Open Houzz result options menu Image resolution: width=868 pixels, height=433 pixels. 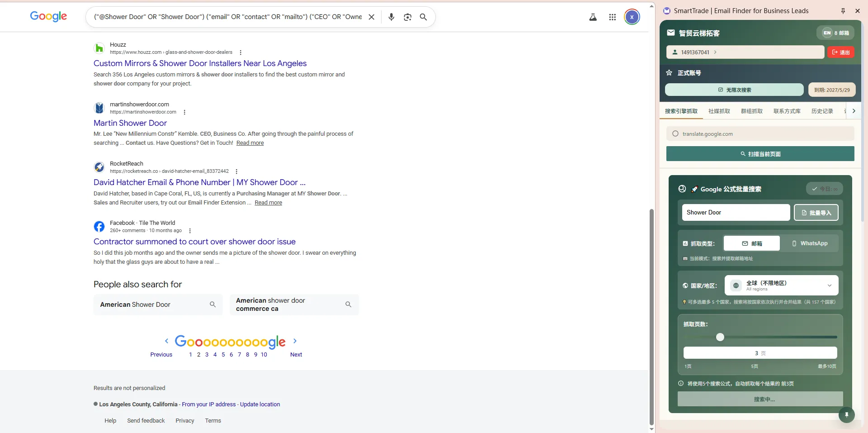[x=241, y=52]
